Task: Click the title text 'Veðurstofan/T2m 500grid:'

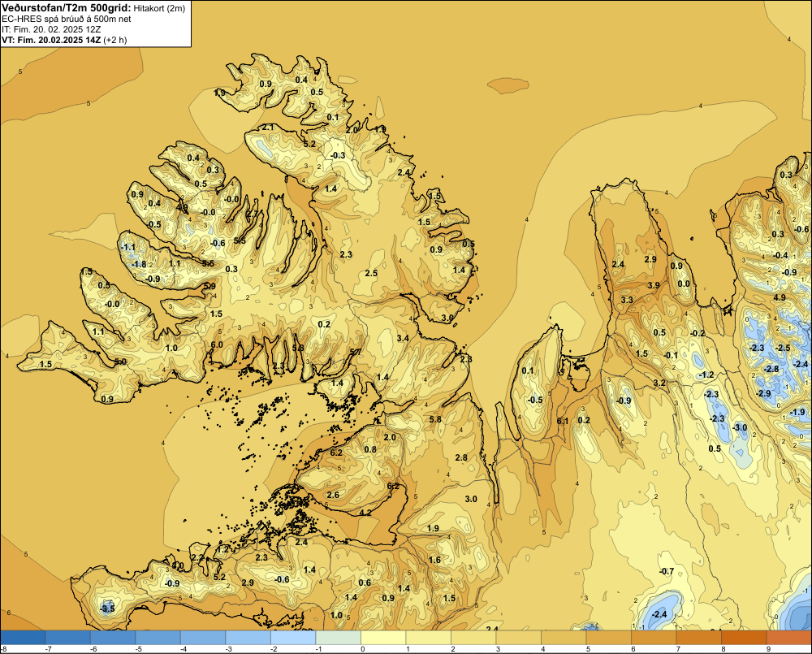Action: [x=66, y=7]
